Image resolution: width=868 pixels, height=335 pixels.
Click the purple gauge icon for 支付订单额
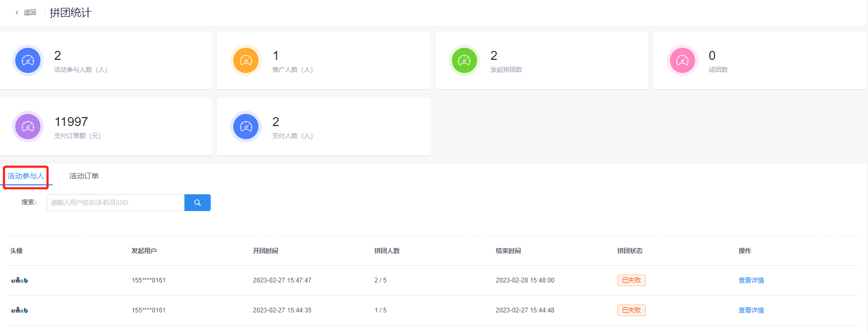tap(28, 127)
